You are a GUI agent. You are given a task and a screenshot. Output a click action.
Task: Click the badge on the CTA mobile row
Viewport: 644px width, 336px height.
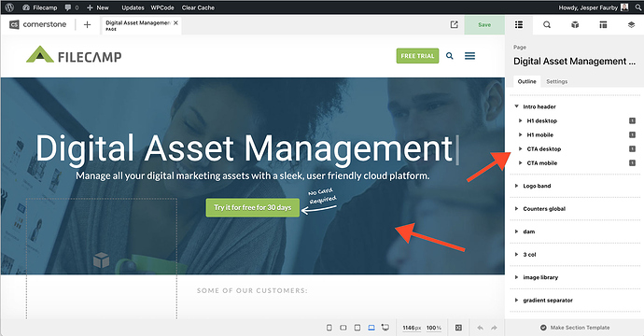tap(632, 163)
